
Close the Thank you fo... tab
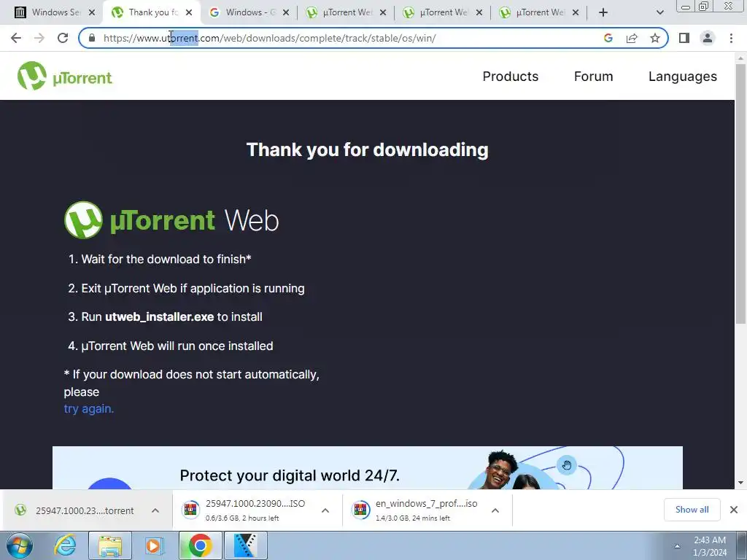tap(189, 12)
